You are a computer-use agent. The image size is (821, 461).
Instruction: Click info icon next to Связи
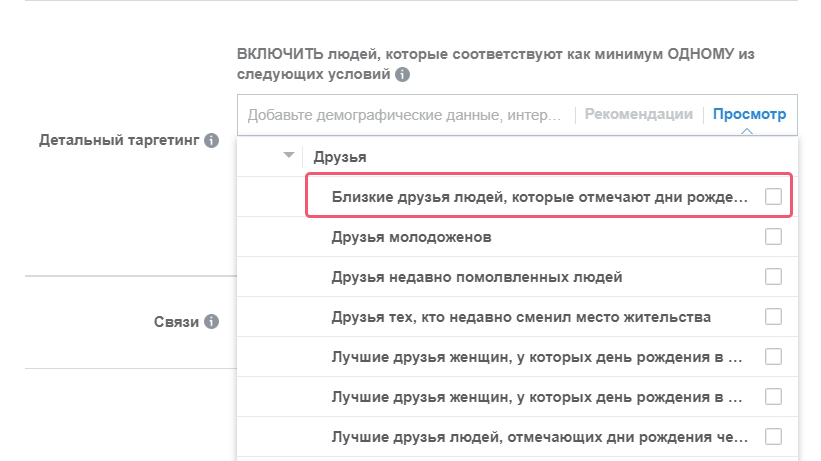tap(212, 322)
